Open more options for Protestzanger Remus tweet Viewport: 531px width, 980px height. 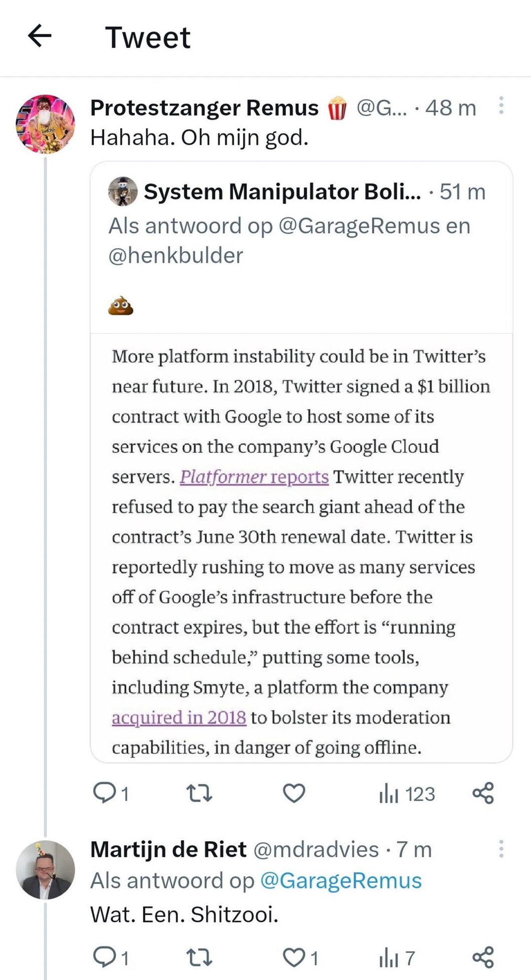501,106
